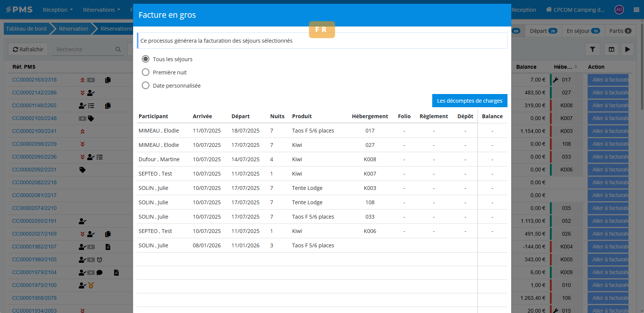
Task: Sort by the Hébe... column arrows
Action: (x=576, y=67)
